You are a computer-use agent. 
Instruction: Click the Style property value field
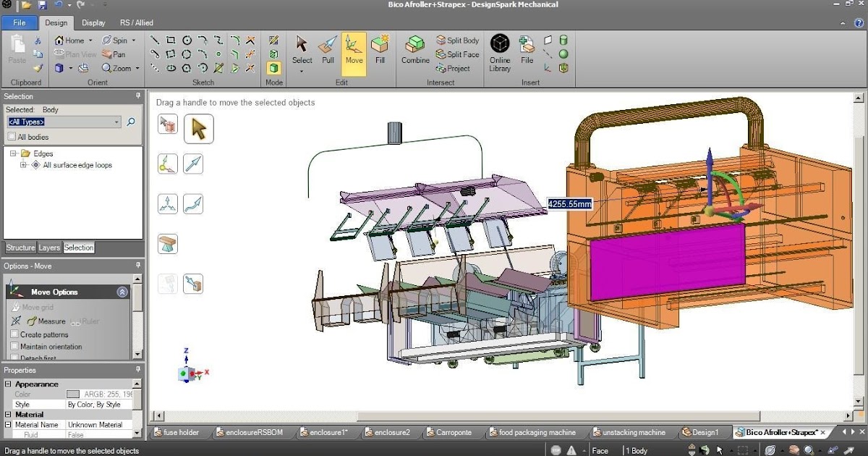point(99,405)
